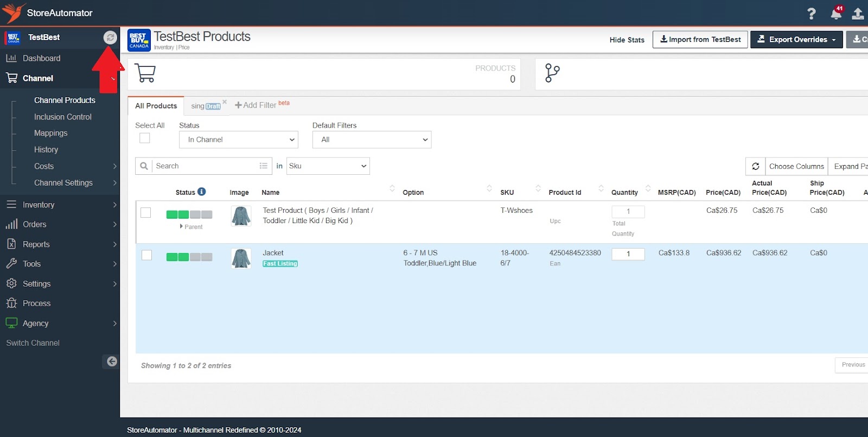This screenshot has width=868, height=437.
Task: Sort by the Name column header
Action: (x=271, y=192)
